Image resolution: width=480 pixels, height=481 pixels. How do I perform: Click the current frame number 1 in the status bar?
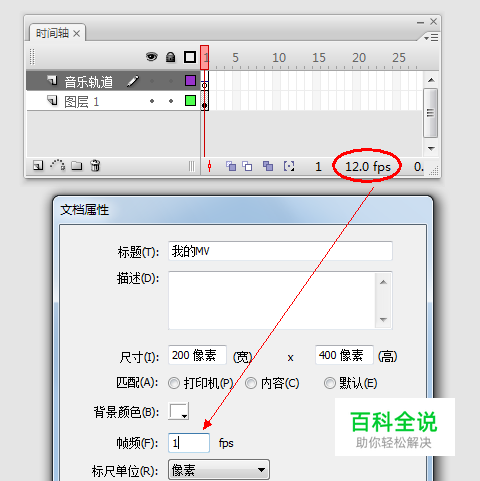[318, 167]
